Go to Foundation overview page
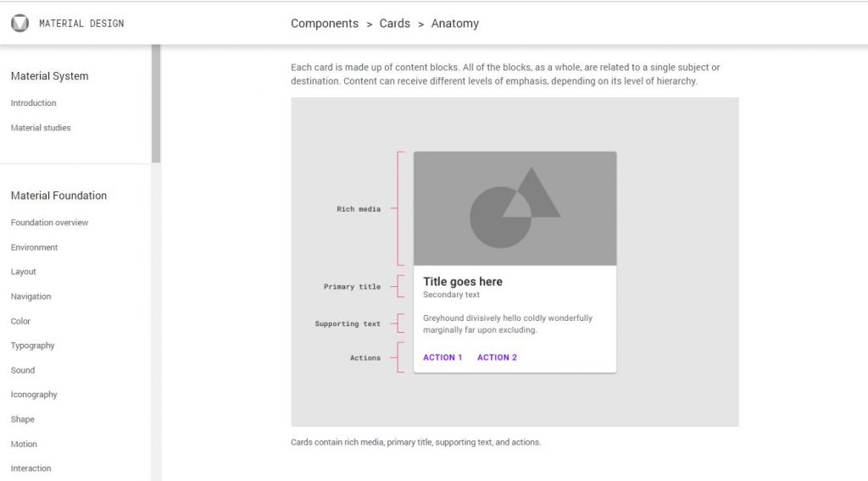Image resolution: width=868 pixels, height=481 pixels. pos(49,222)
